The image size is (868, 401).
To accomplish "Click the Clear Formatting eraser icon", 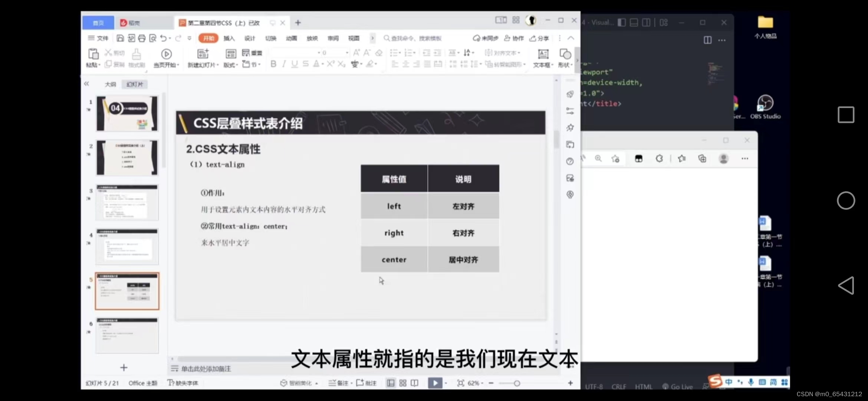I will coord(379,53).
